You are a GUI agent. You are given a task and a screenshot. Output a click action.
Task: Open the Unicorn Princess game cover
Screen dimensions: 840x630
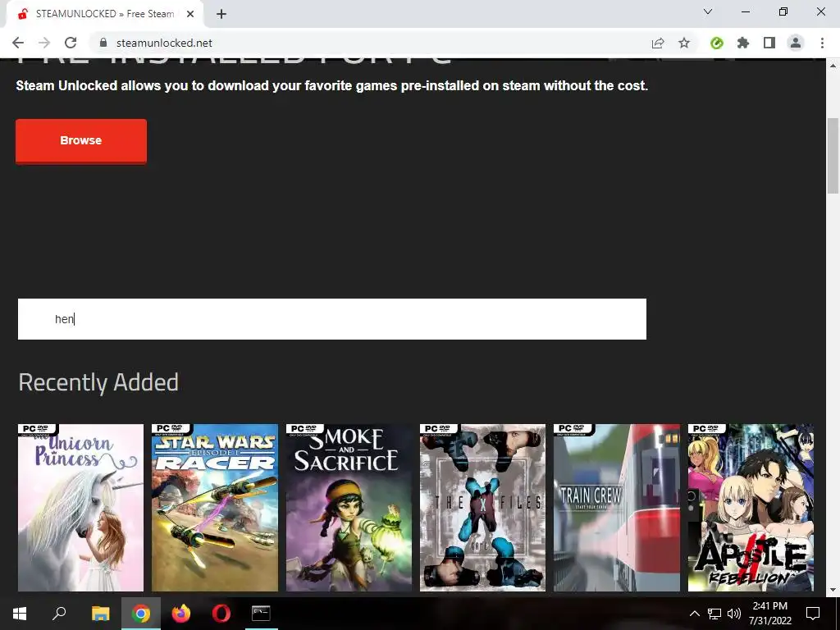(81, 508)
